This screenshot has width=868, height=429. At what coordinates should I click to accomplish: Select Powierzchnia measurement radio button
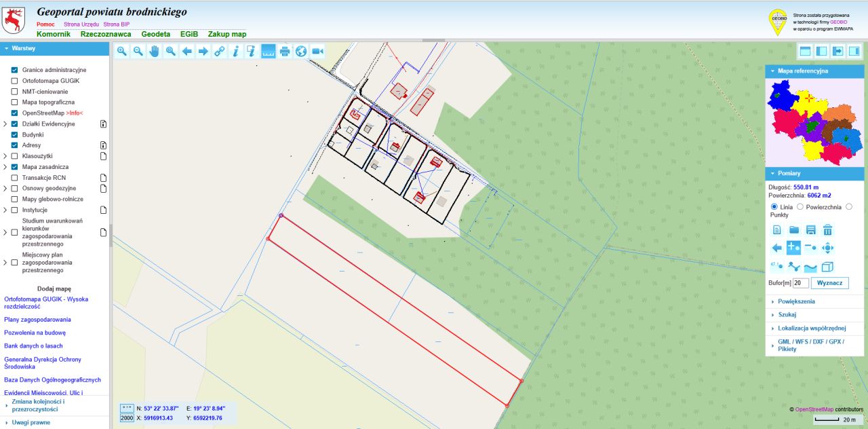click(x=800, y=206)
